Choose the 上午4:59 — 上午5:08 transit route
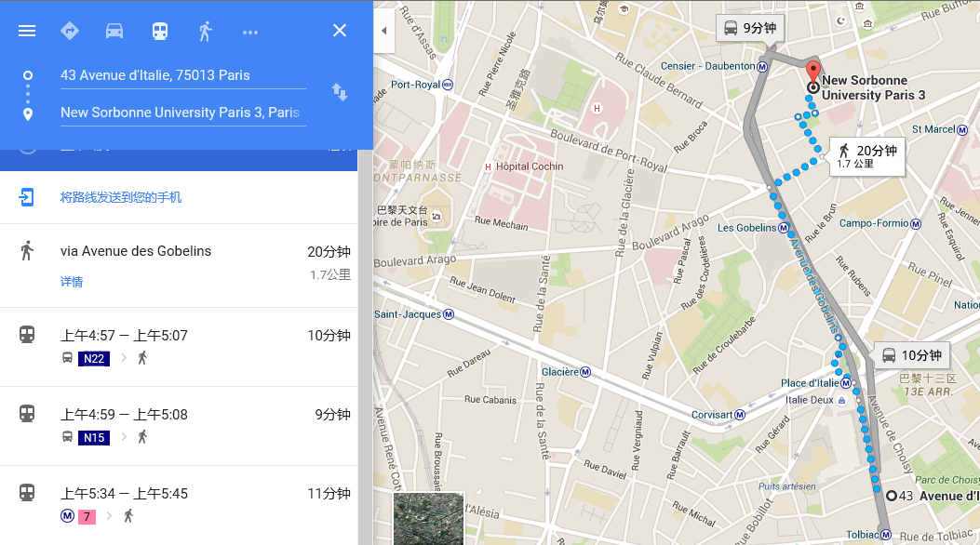 (179, 426)
